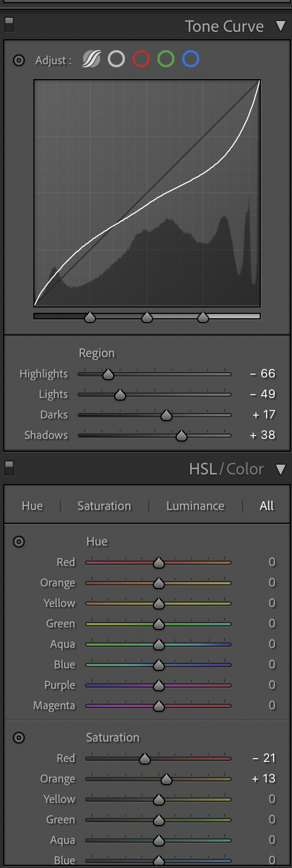Open the Luminance tab
Image resolution: width=292 pixels, height=868 pixels.
coord(195,506)
